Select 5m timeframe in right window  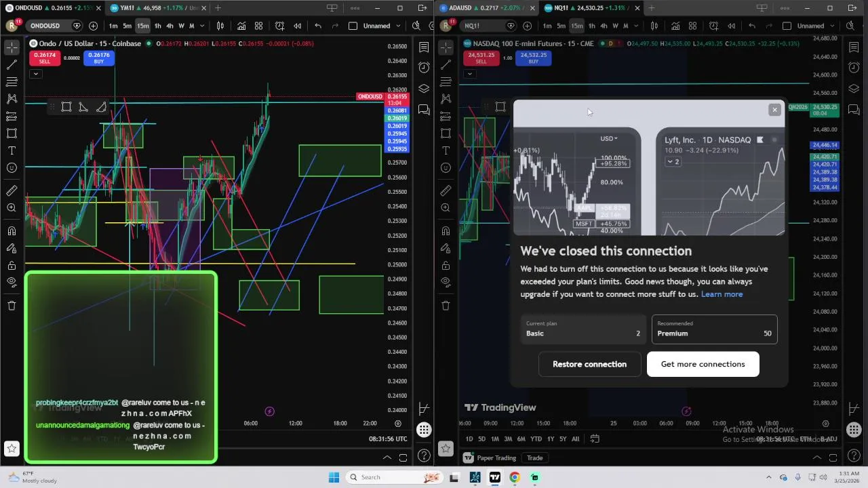[561, 26]
